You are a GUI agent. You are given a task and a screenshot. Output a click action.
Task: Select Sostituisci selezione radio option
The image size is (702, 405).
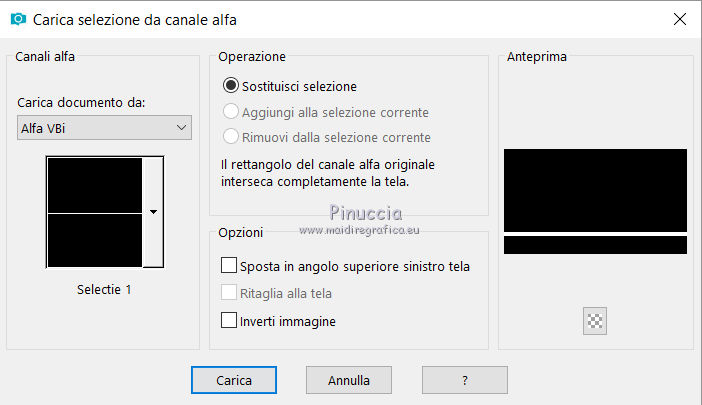(x=232, y=86)
